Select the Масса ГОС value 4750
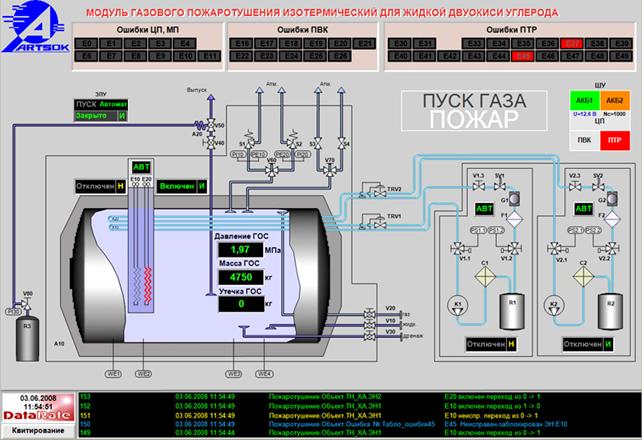 click(241, 277)
